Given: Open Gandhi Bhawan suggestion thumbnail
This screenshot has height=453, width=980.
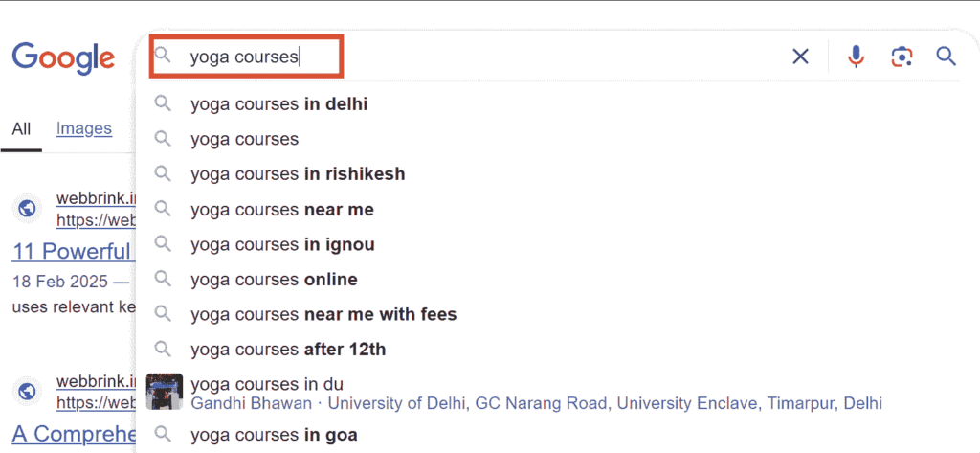Looking at the screenshot, I should click(165, 392).
